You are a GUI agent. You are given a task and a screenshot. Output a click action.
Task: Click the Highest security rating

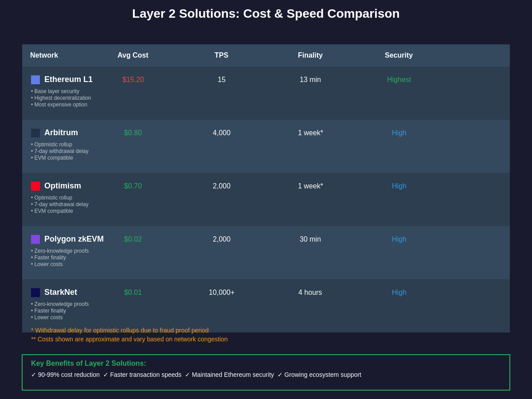click(399, 80)
